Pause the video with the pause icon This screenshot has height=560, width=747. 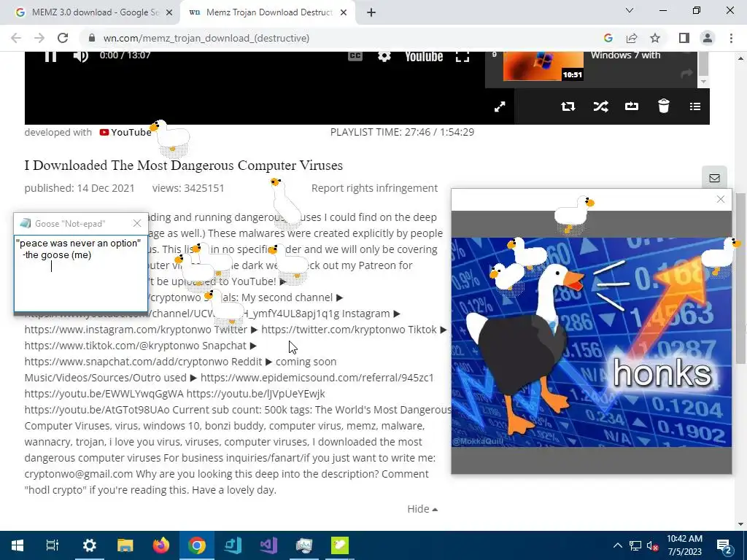coord(50,56)
